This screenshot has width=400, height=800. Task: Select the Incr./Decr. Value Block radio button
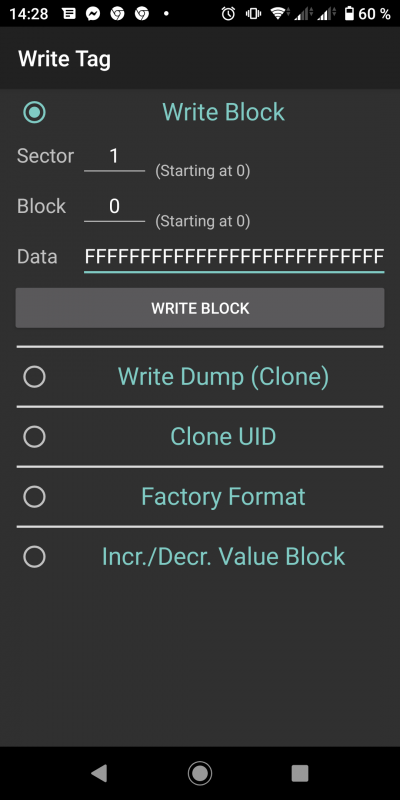pos(34,557)
